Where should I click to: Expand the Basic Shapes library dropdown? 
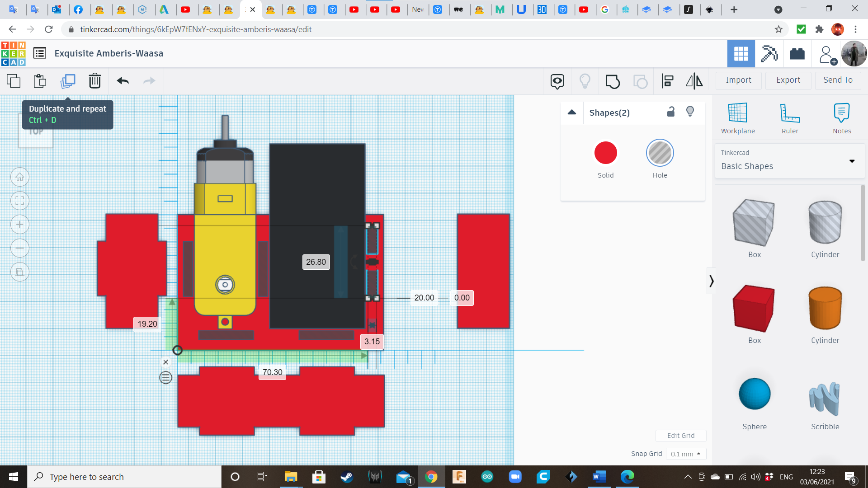point(852,161)
